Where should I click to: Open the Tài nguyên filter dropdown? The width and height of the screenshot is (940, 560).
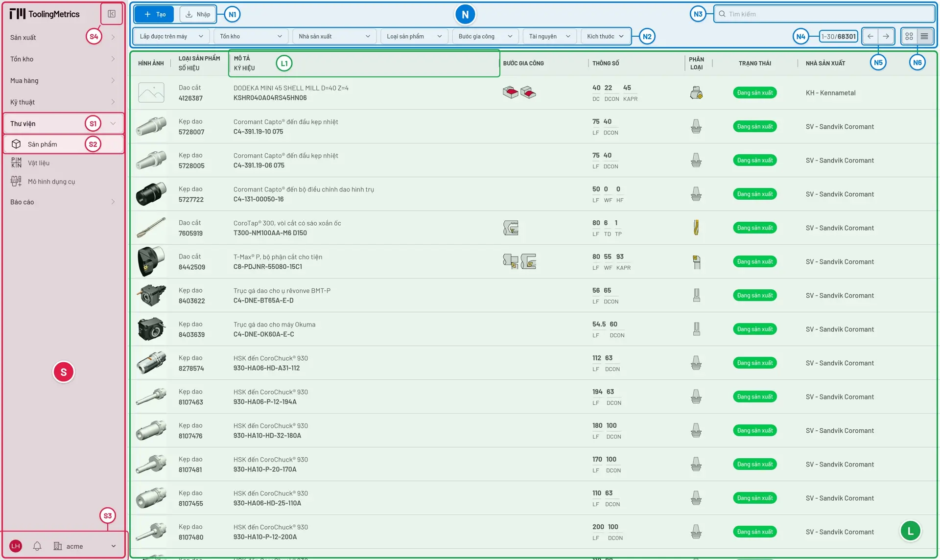(x=549, y=36)
